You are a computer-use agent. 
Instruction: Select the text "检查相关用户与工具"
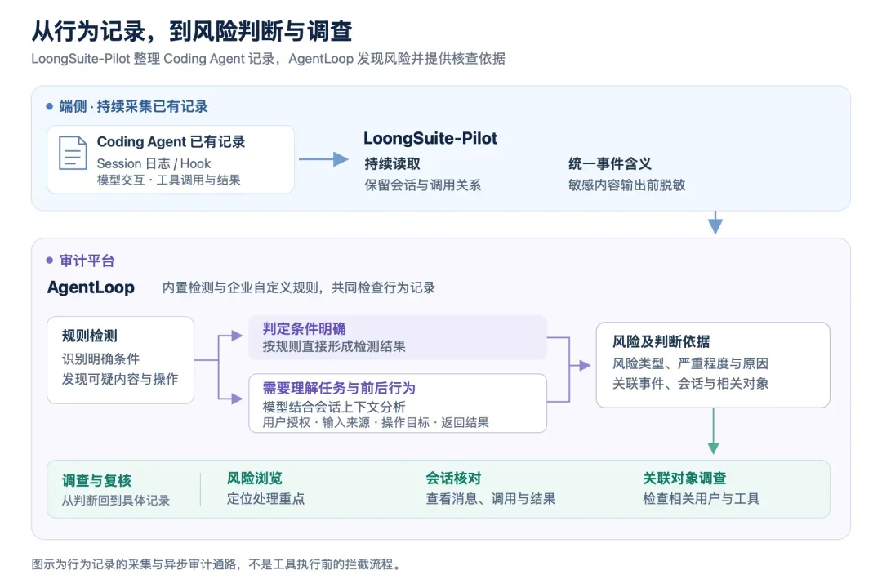pos(701,498)
